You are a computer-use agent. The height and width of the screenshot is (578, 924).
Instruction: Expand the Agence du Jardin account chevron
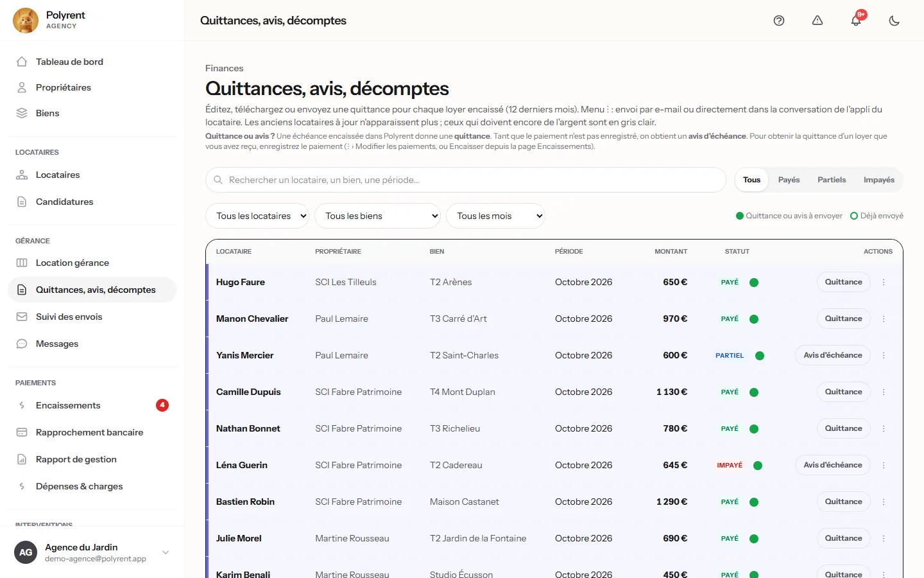(166, 552)
